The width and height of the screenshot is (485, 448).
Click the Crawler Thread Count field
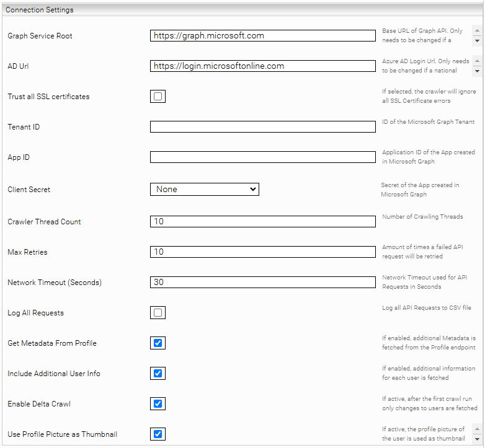pos(262,221)
